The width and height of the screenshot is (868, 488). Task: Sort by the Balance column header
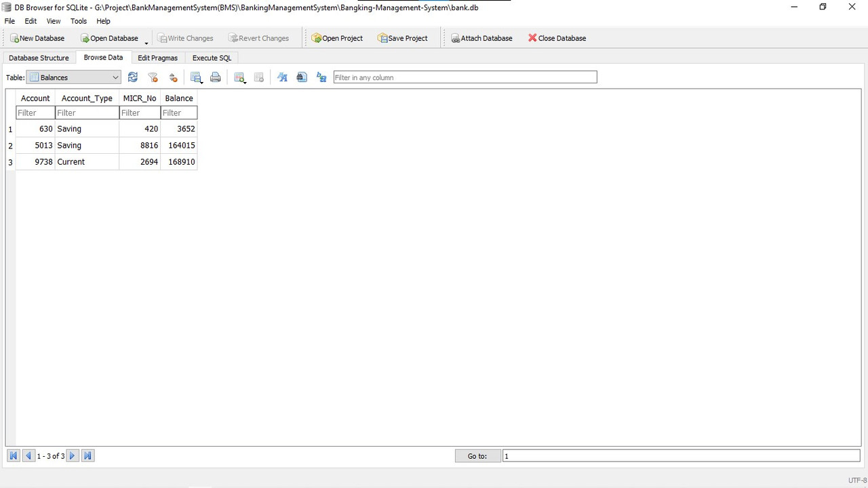click(179, 98)
